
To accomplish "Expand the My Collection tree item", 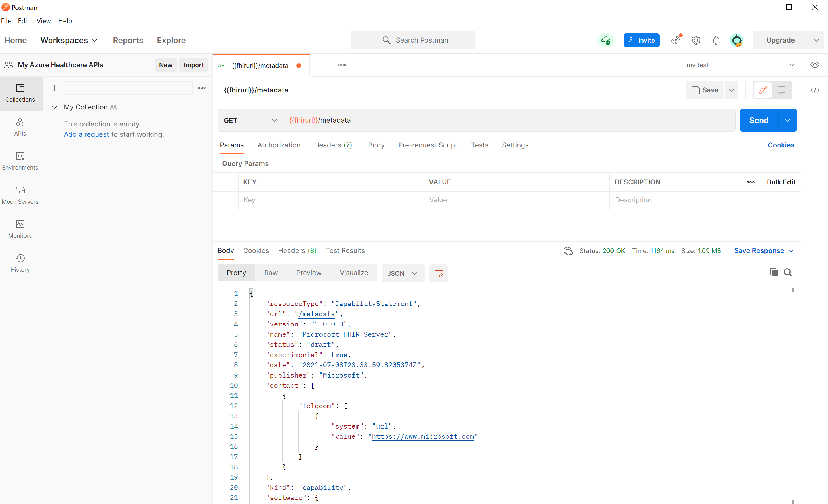I will [54, 107].
